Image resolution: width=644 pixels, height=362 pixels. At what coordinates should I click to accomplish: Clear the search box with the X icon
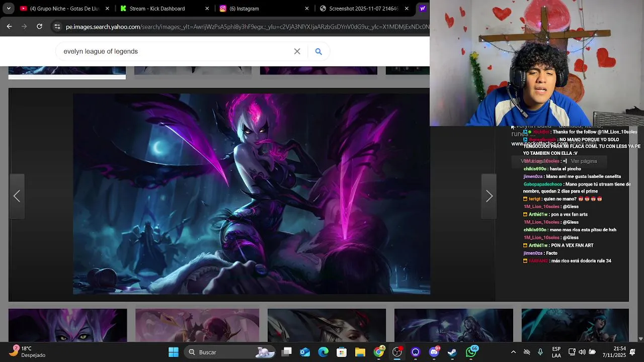[x=297, y=51]
